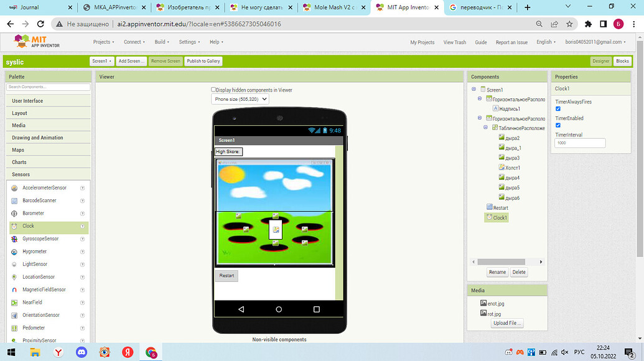Screen dimensions: 644x361
Task: Open the Phone size dropdown
Action: point(240,99)
